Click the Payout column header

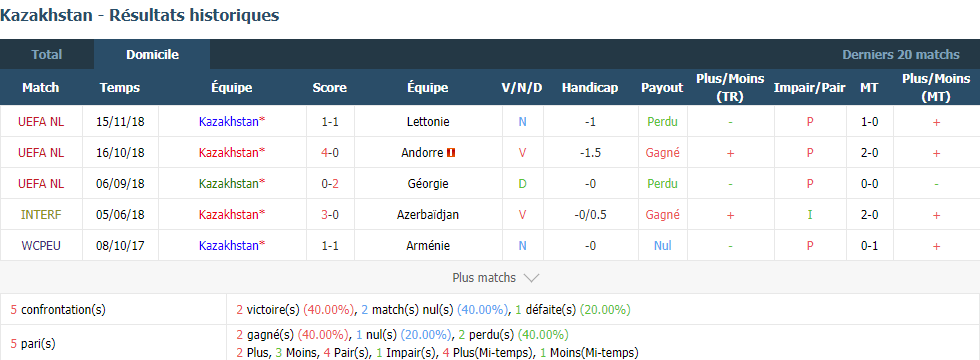[x=662, y=88]
